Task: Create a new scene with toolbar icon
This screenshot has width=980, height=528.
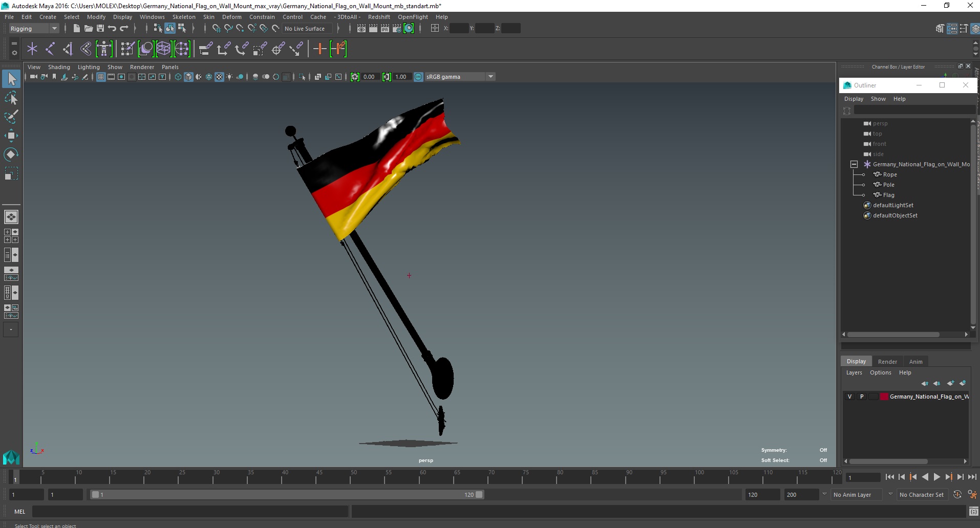Action: click(76, 29)
